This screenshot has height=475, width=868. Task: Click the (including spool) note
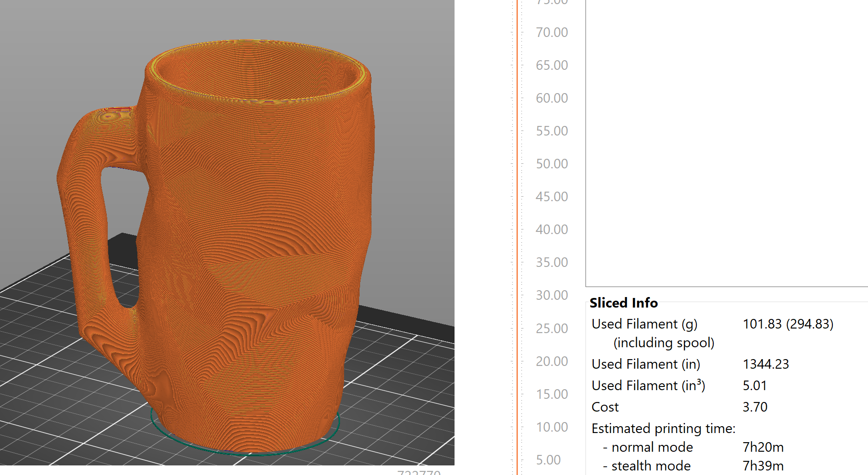click(664, 343)
